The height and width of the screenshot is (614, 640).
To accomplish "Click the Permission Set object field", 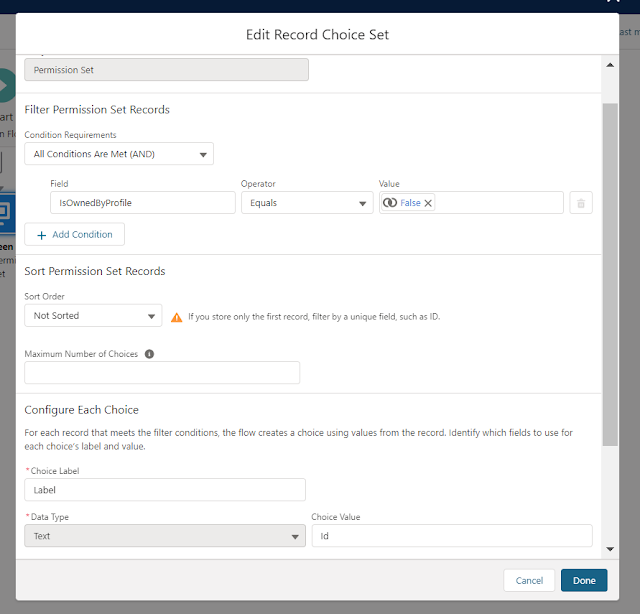I will [x=166, y=70].
